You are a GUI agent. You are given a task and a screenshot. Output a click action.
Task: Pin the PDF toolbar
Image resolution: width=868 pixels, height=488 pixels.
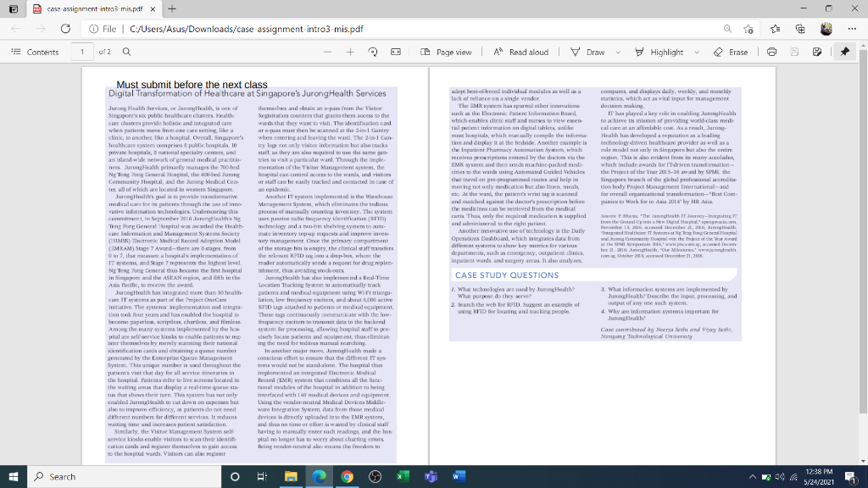click(845, 52)
